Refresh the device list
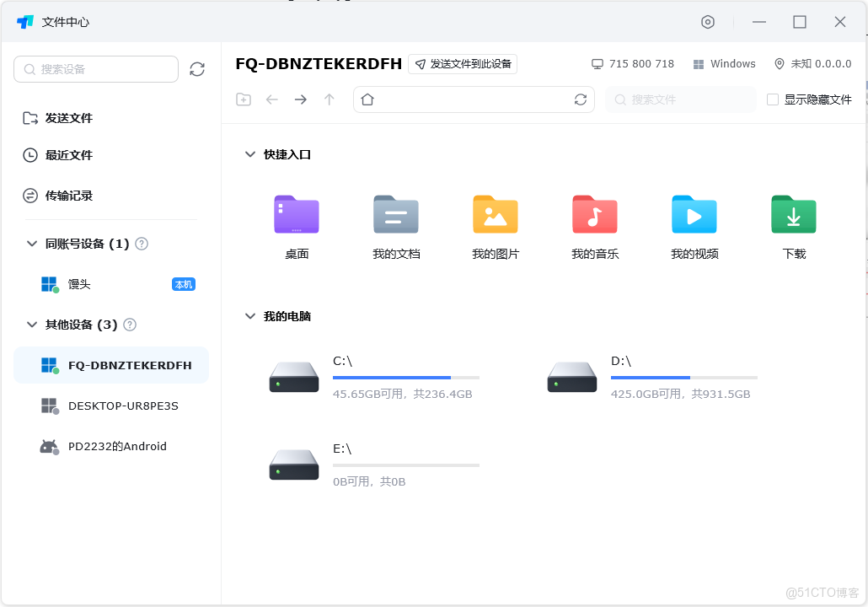 click(197, 69)
